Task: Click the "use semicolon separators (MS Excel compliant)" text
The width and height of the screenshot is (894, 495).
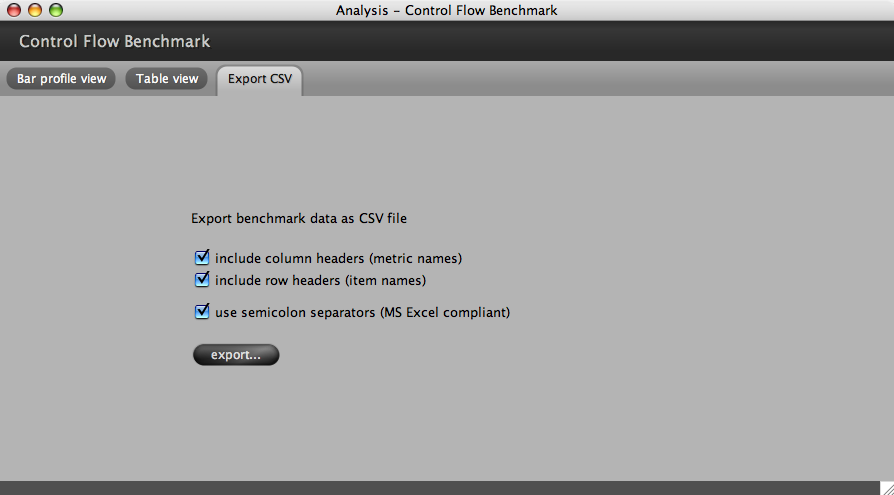Action: (x=362, y=312)
